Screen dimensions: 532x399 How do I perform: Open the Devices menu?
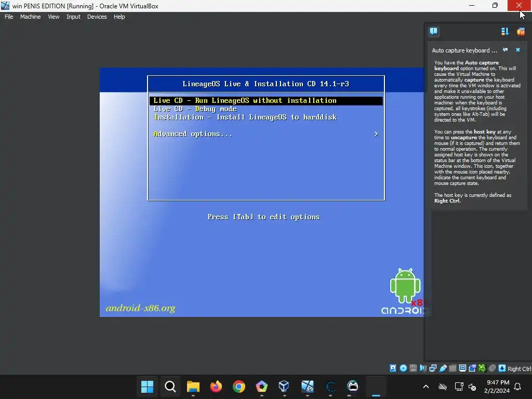click(x=97, y=17)
